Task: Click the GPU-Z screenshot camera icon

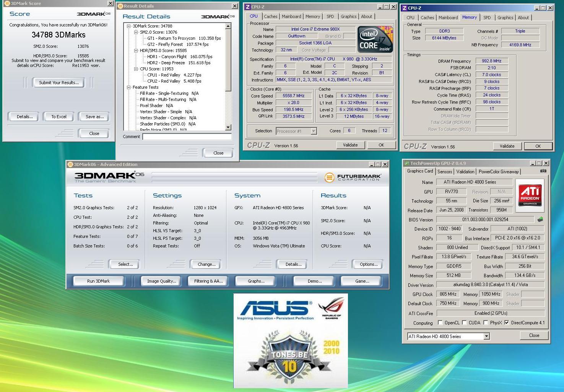Action: pyautogui.click(x=543, y=171)
